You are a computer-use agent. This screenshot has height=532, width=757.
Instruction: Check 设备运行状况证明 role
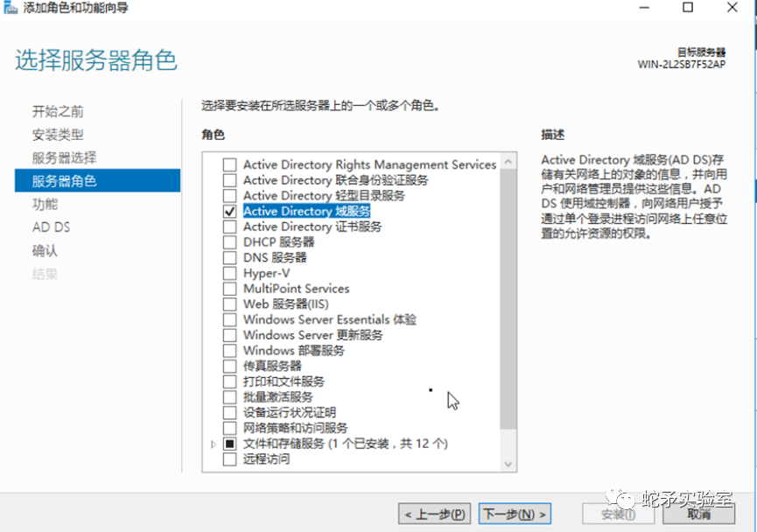click(230, 412)
